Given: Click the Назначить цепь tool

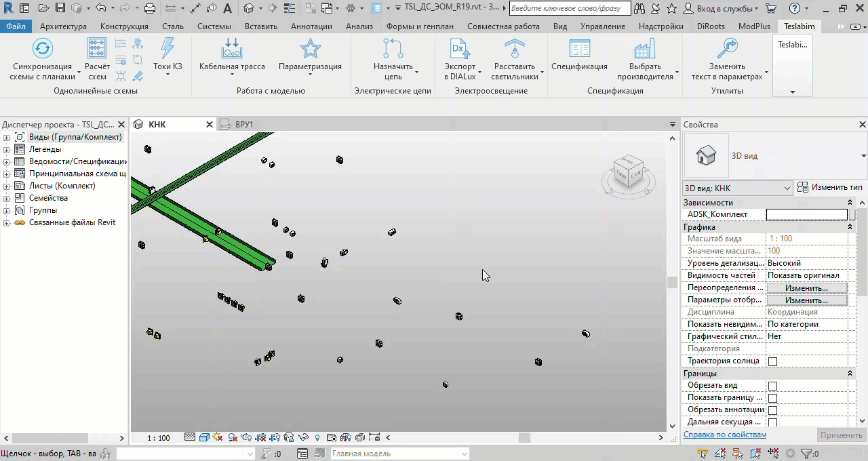Looking at the screenshot, I should (393, 60).
